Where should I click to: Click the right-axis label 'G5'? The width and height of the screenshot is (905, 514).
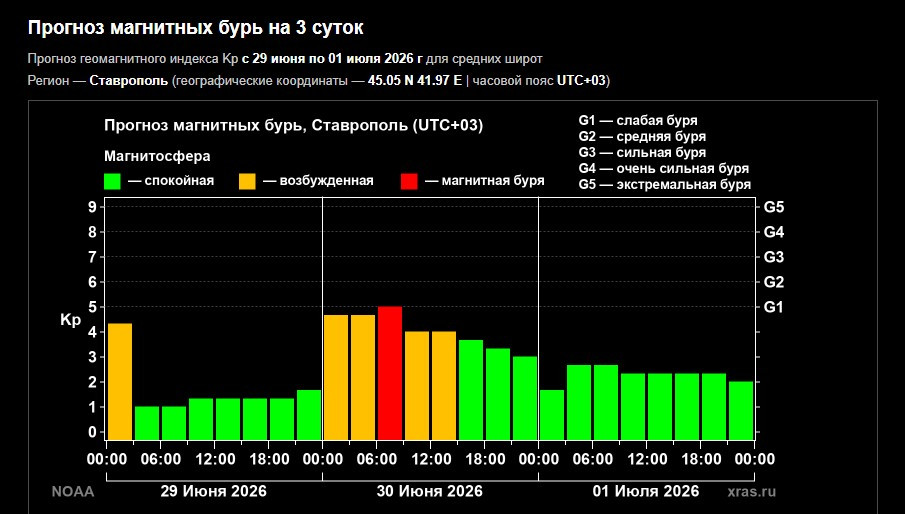(x=774, y=207)
